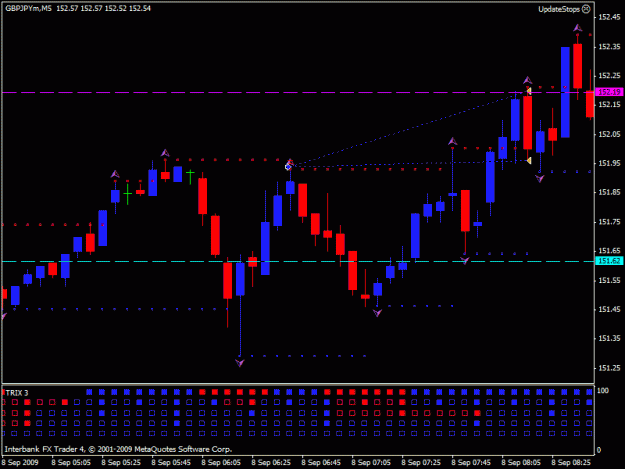Click the 8 Sep 05:25 time label
The height and width of the screenshot is (469, 625).
point(121,463)
